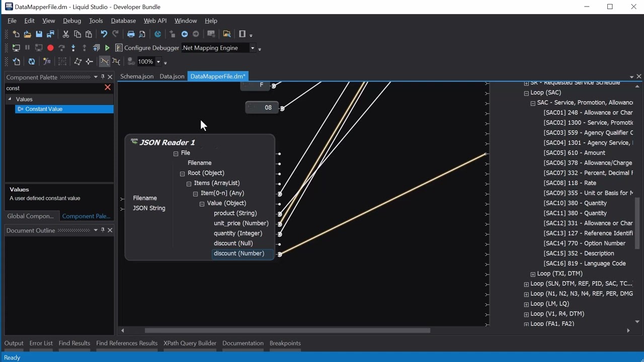The height and width of the screenshot is (362, 644).
Task: Clear the component search with the red X
Action: (107, 87)
